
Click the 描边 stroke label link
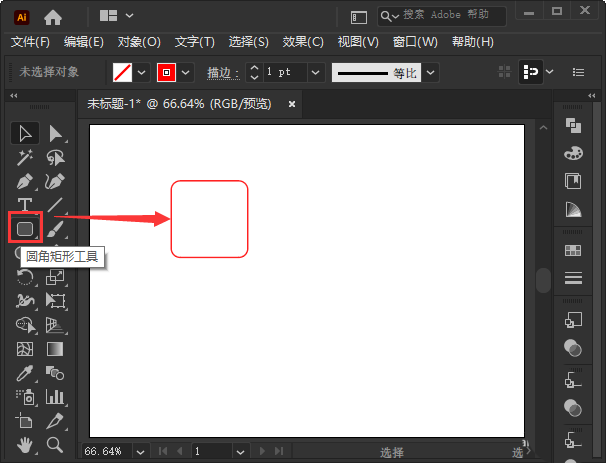[219, 73]
